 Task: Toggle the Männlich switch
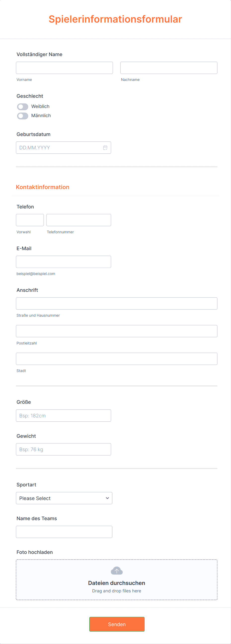[x=23, y=116]
